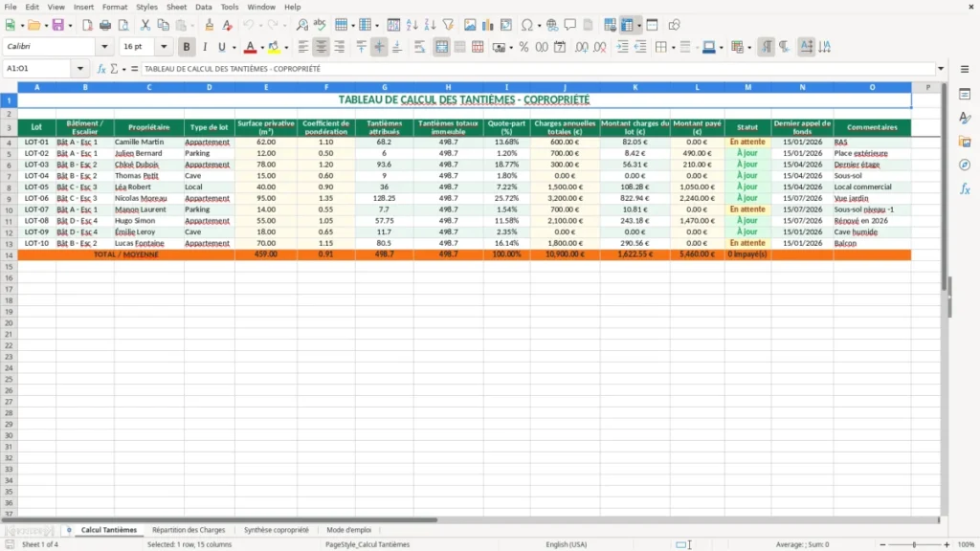Toggle Italic formatting
This screenshot has width=980, height=551.
tap(205, 47)
